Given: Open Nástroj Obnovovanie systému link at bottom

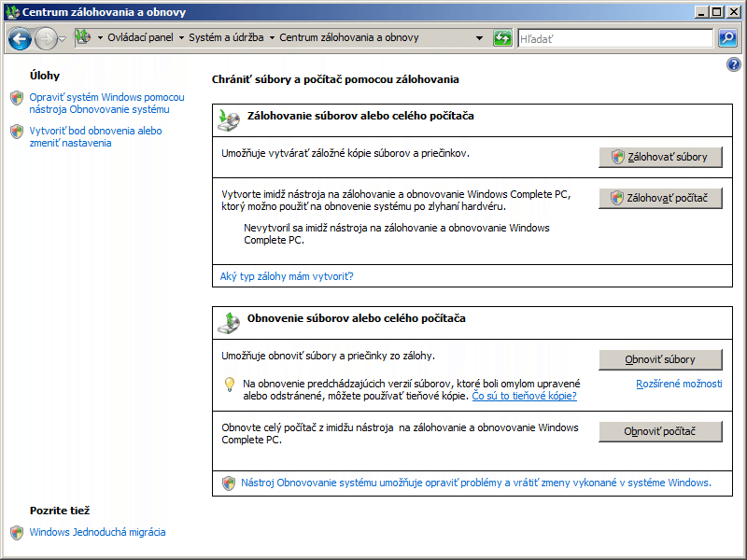Looking at the screenshot, I should 476,483.
